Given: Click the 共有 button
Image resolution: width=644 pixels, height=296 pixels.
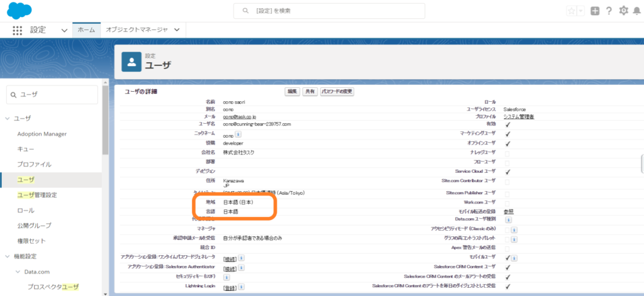Looking at the screenshot, I should coord(310,92).
